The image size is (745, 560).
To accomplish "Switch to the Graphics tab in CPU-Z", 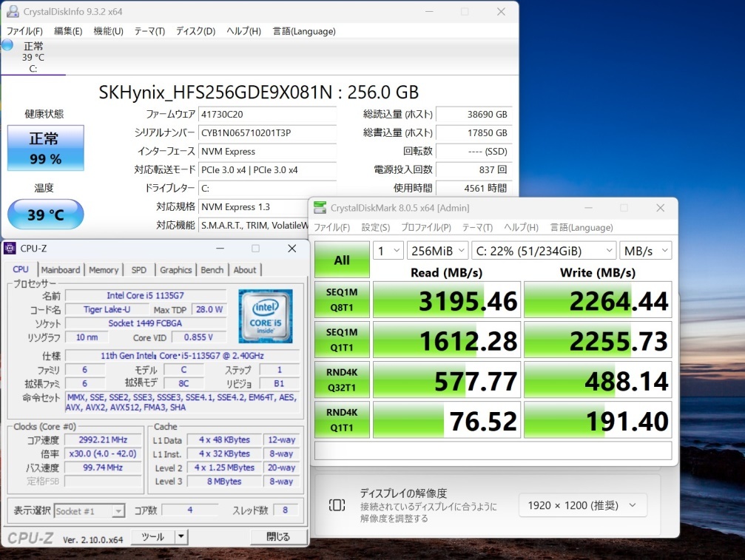I will point(176,270).
